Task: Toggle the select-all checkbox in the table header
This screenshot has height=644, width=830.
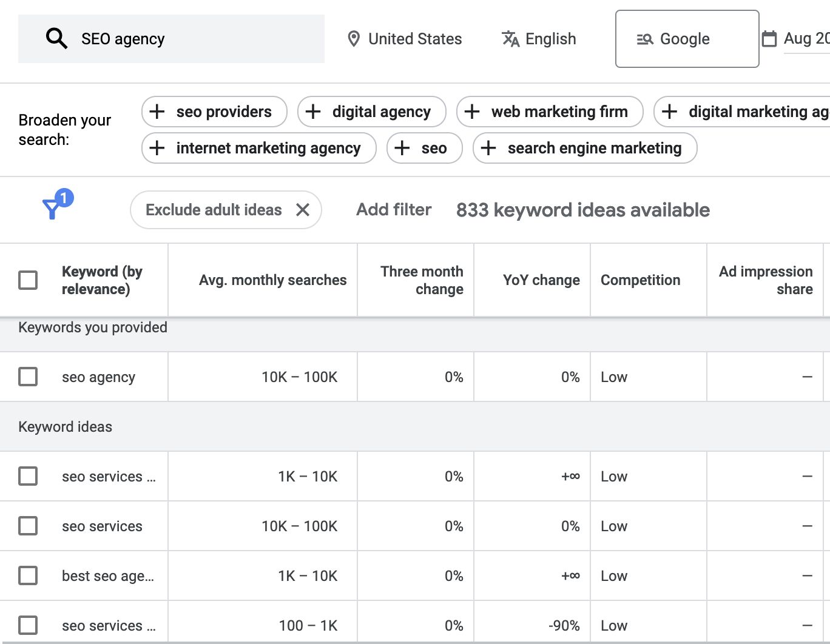Action: (x=27, y=280)
